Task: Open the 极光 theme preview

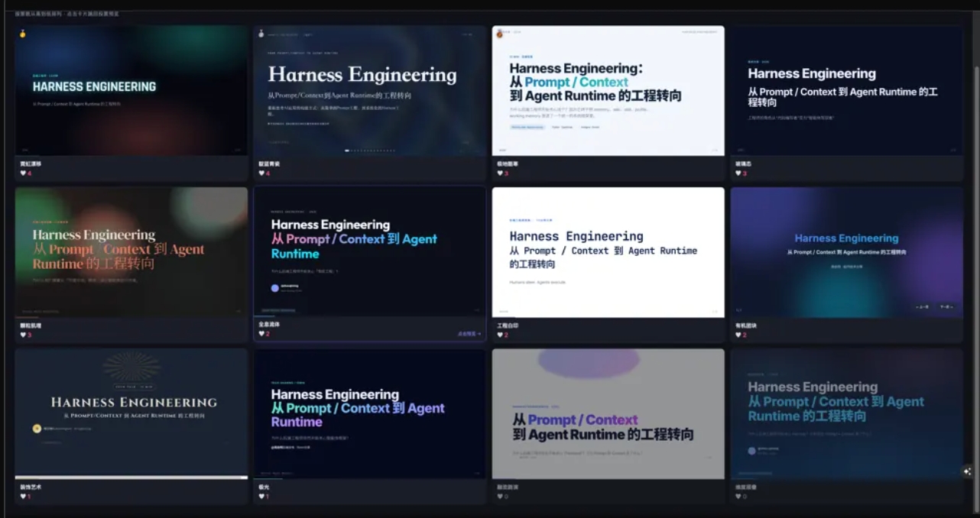Action: pyautogui.click(x=370, y=414)
